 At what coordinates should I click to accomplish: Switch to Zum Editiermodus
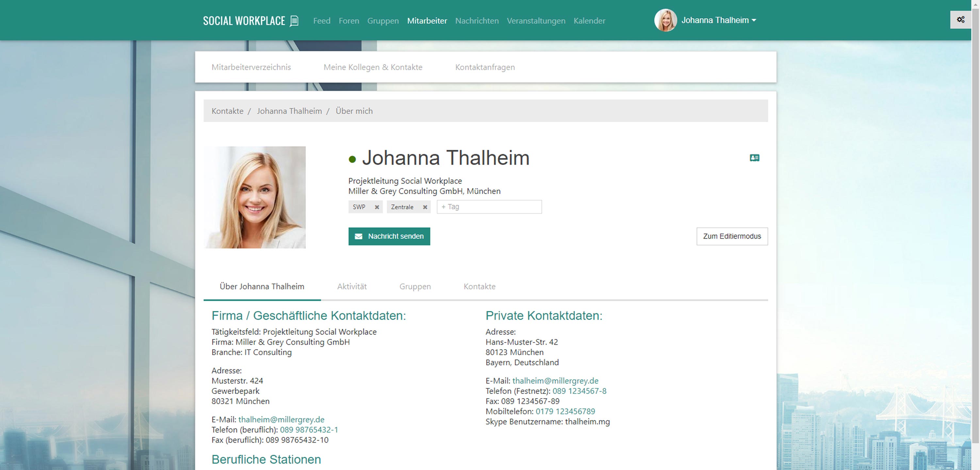pos(732,236)
